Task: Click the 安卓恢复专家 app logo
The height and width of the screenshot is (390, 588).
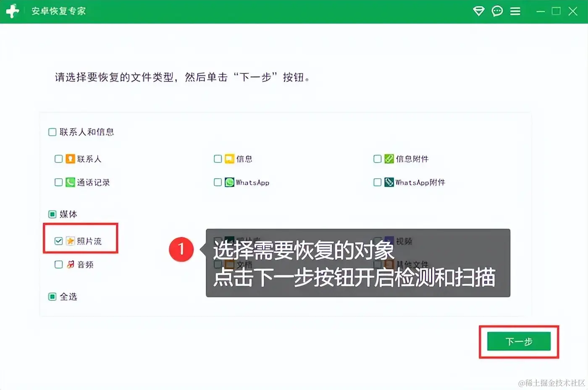Action: [13, 11]
